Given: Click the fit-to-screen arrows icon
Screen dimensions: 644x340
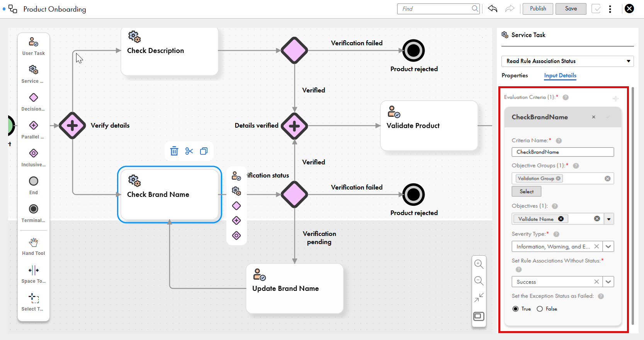Looking at the screenshot, I should coord(479,297).
